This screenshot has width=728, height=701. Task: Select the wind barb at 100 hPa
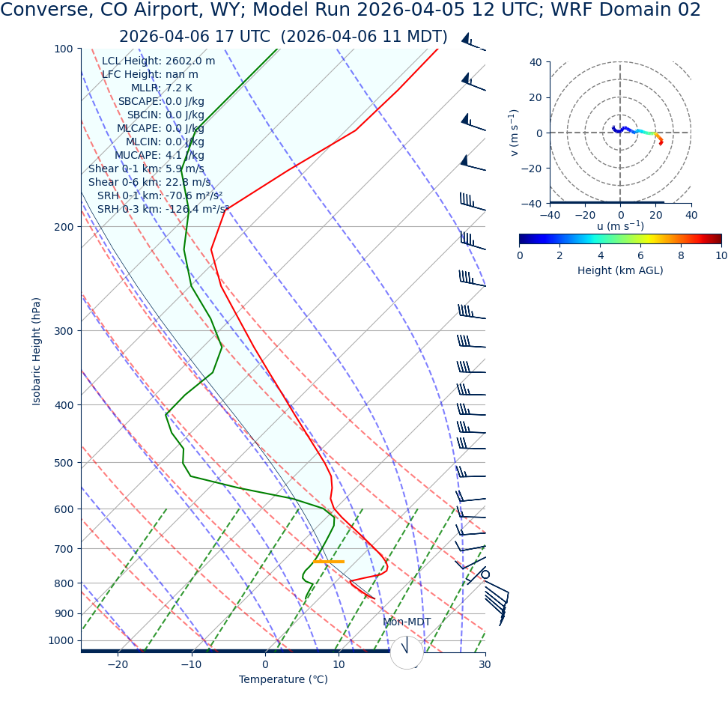pyautogui.click(x=473, y=43)
